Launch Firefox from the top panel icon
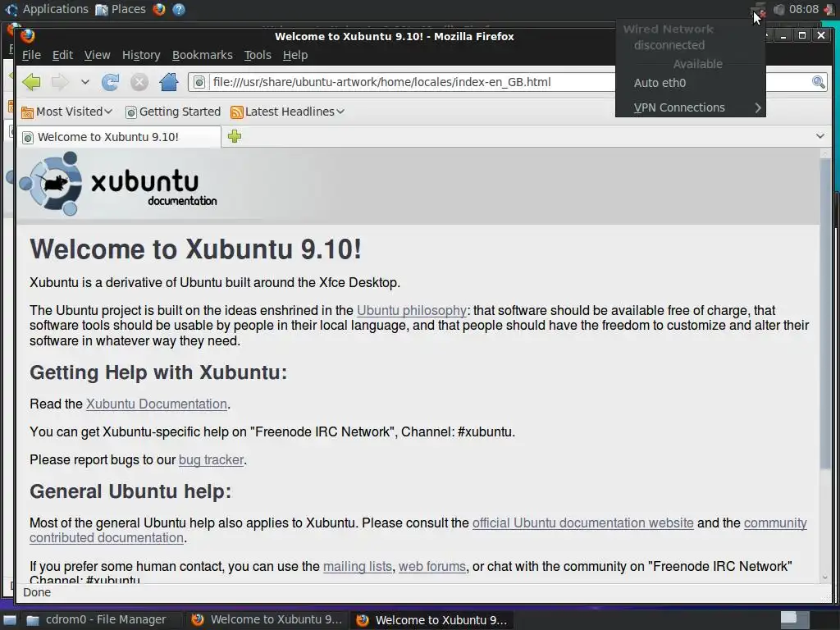The width and height of the screenshot is (840, 630). 158,9
